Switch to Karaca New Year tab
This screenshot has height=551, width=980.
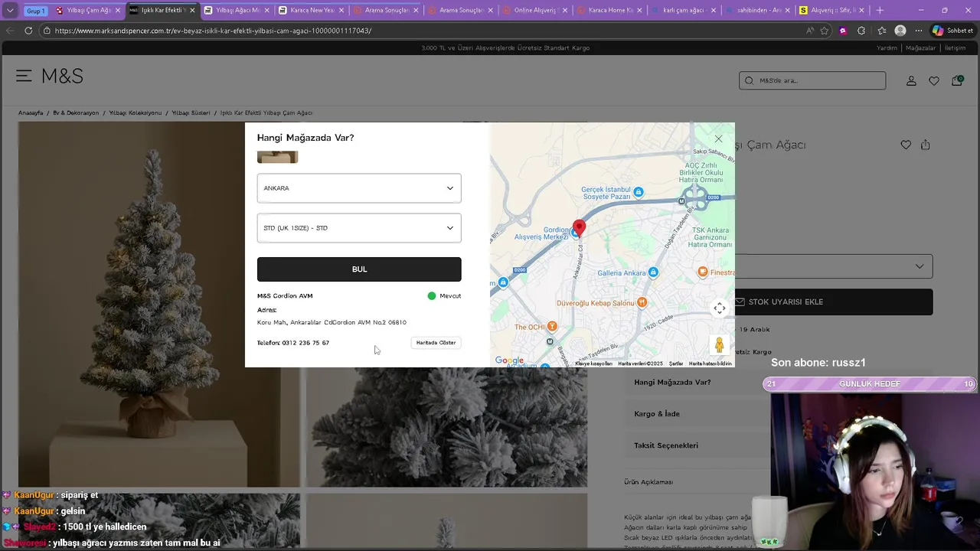tap(310, 11)
